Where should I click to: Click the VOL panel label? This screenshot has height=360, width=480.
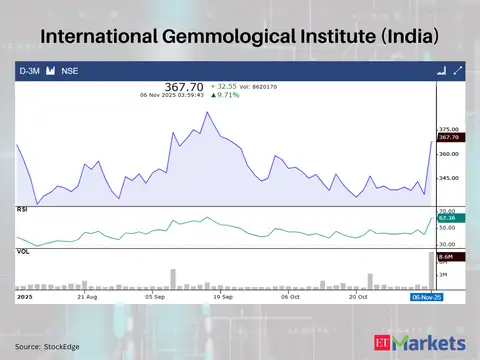click(x=23, y=252)
